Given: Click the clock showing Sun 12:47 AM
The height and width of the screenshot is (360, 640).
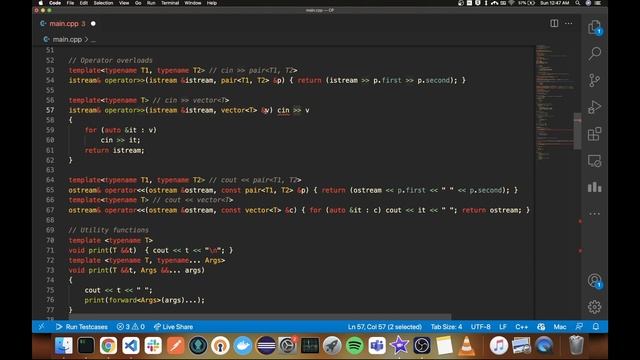Looking at the screenshot, I should coord(554,3).
